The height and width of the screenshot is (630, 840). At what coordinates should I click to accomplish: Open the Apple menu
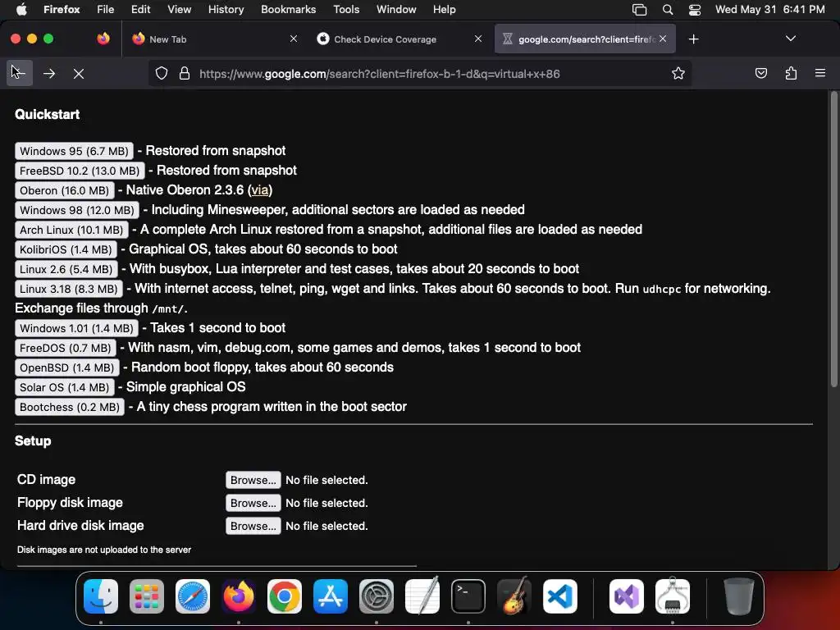(x=21, y=10)
